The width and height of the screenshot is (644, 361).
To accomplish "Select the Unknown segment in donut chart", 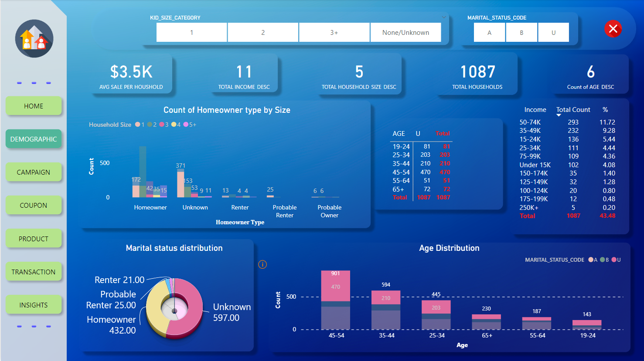I will [x=193, y=309].
